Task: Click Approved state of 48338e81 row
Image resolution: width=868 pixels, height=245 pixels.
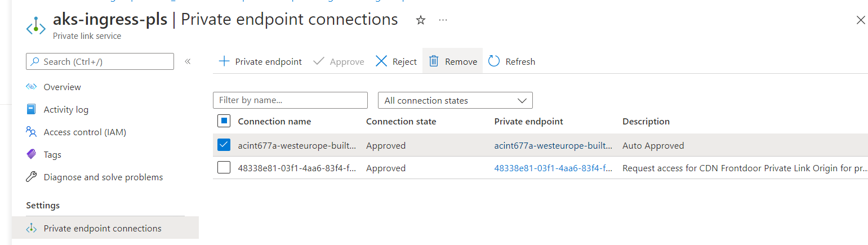Action: (x=386, y=168)
